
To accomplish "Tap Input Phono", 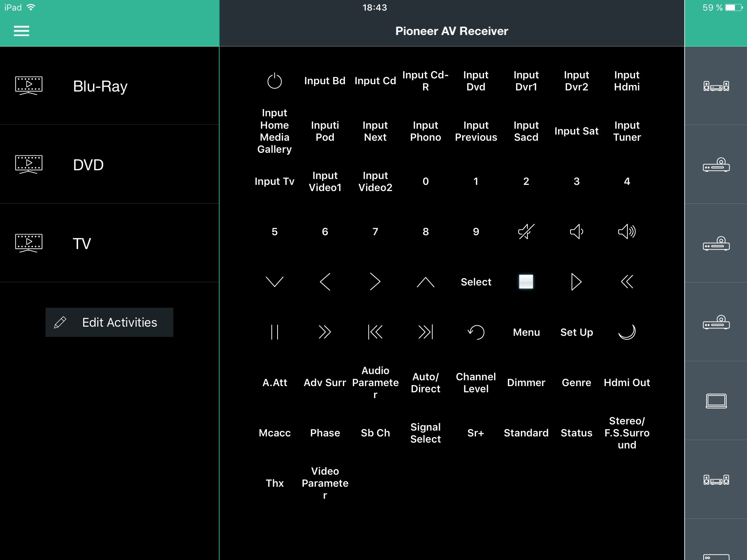I will pos(426,131).
